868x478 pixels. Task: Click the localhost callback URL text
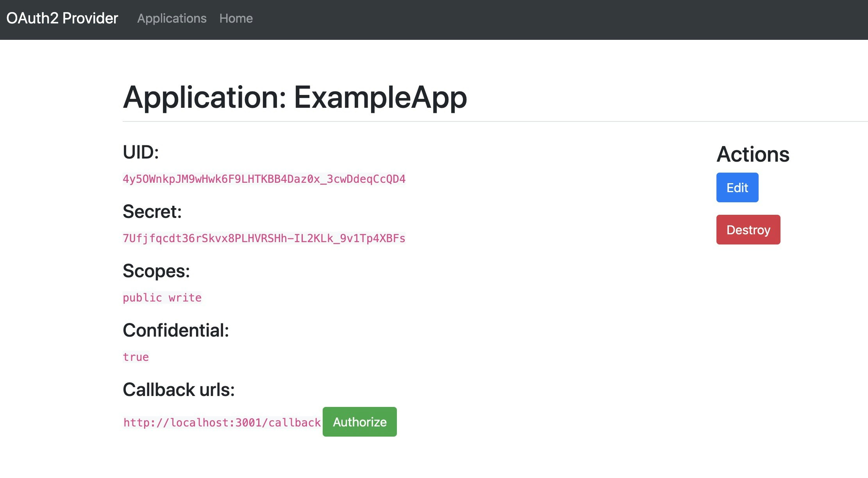point(222,423)
